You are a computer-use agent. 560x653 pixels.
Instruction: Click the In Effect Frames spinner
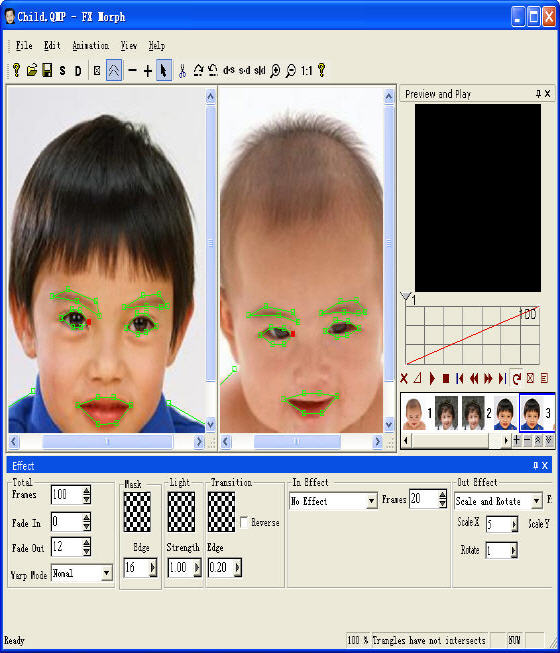pos(443,498)
